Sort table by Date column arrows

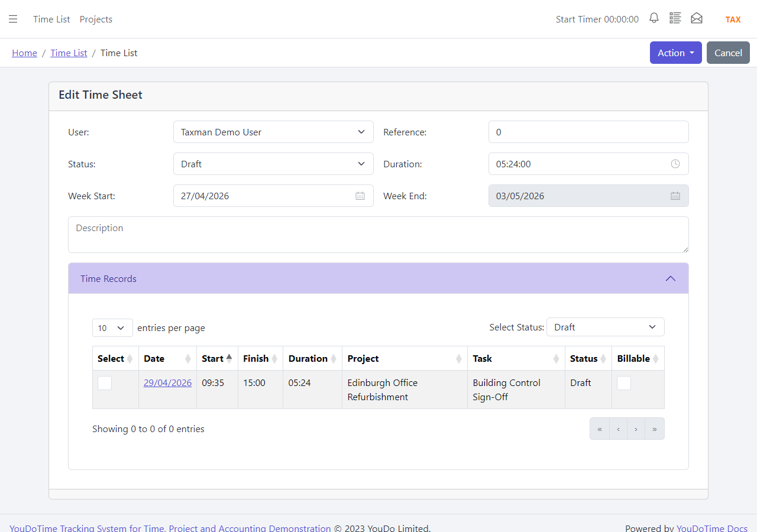(x=188, y=358)
